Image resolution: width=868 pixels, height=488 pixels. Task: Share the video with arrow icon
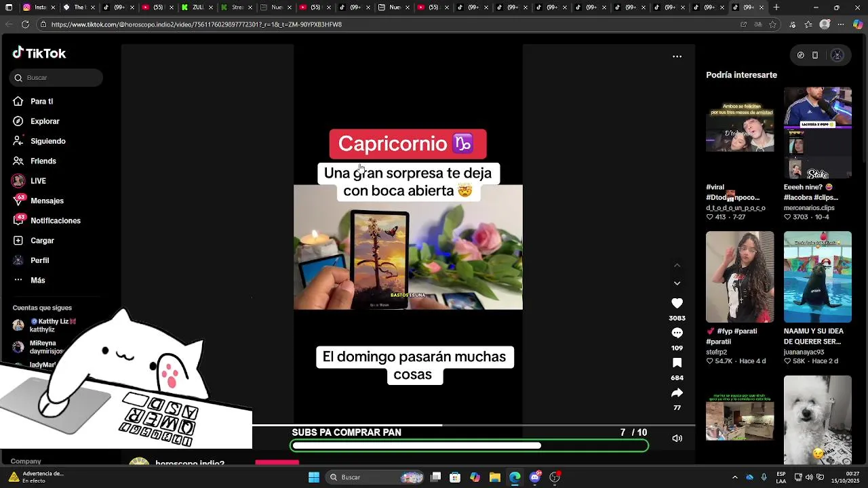[x=677, y=393]
